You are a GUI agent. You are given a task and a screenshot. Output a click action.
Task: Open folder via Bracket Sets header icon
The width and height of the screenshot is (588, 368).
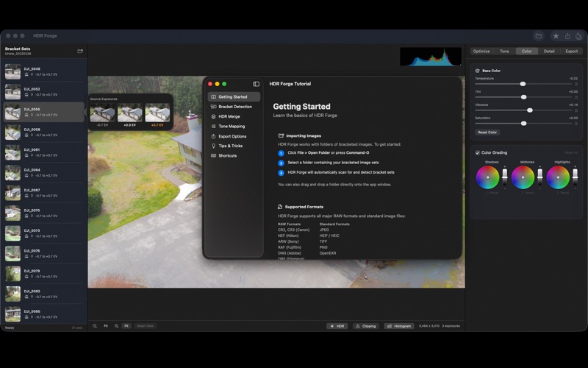coord(80,51)
